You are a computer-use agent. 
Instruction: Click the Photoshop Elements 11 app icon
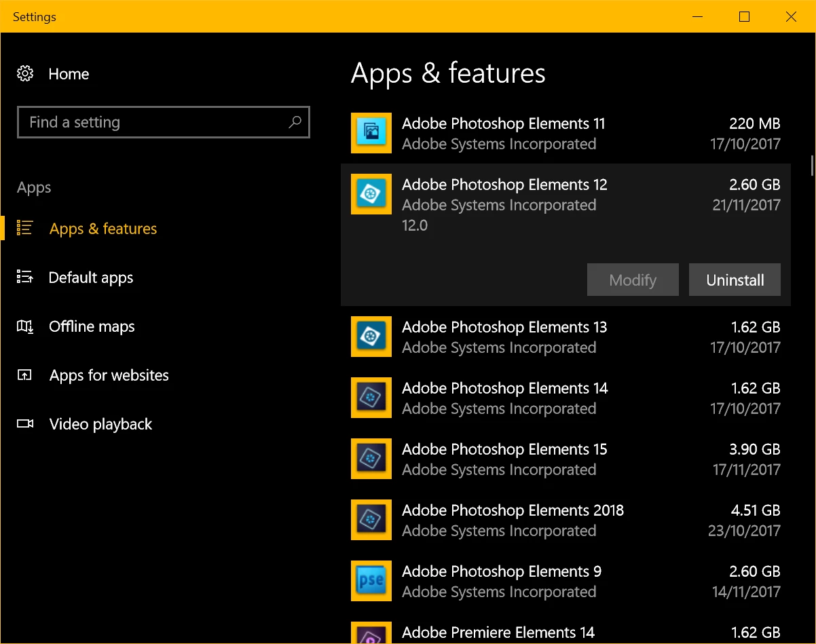371,133
